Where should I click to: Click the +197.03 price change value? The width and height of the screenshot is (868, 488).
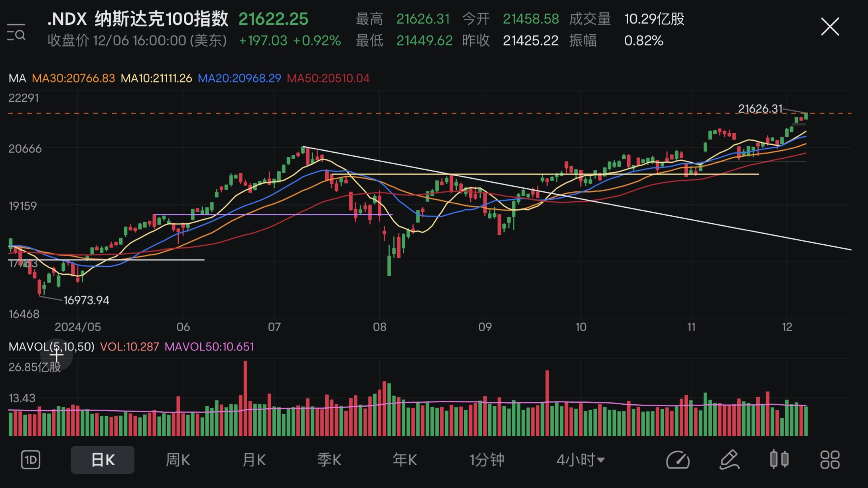tap(263, 41)
